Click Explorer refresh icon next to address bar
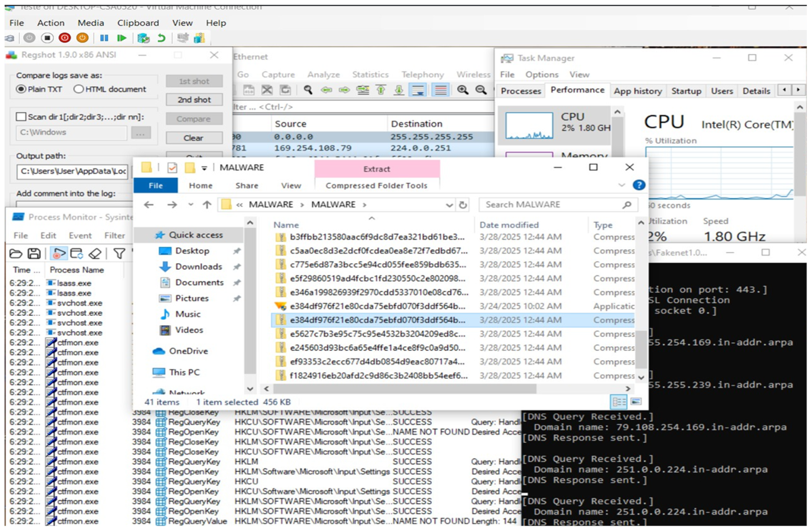 tap(463, 205)
